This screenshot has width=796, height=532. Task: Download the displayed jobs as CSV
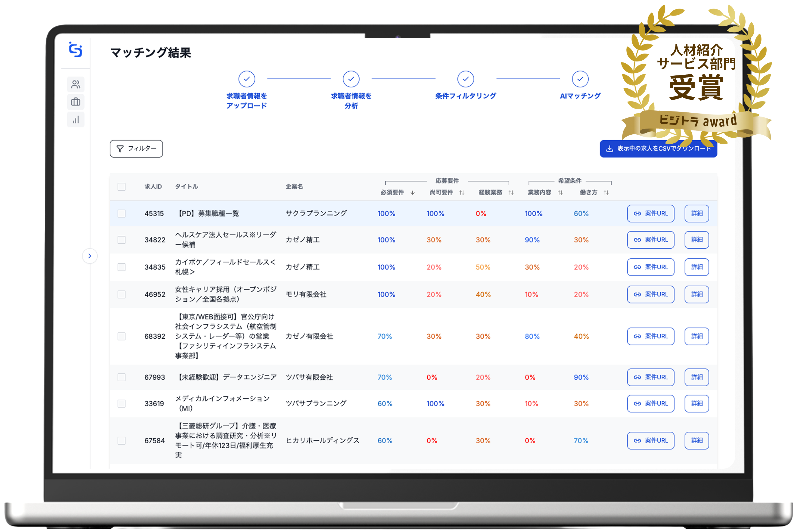658,148
